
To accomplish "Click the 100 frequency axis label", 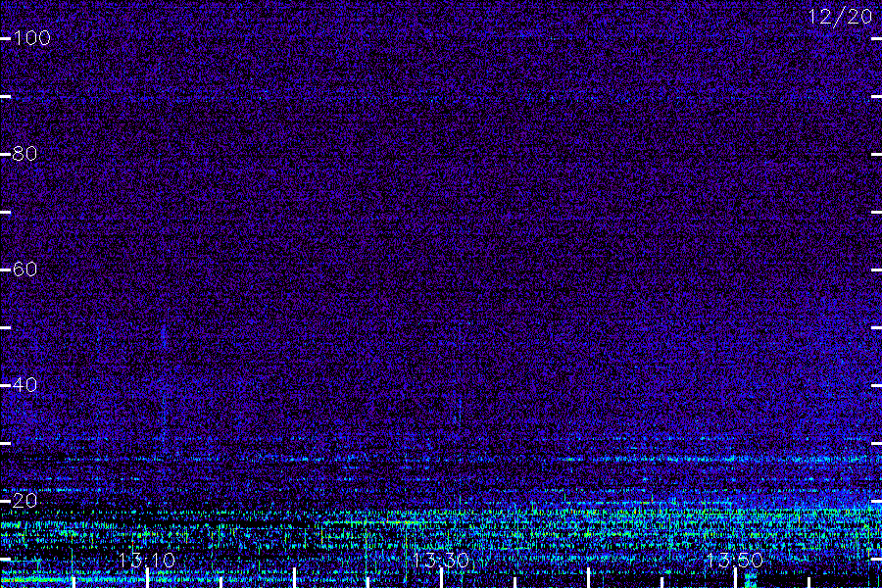I will tap(31, 38).
